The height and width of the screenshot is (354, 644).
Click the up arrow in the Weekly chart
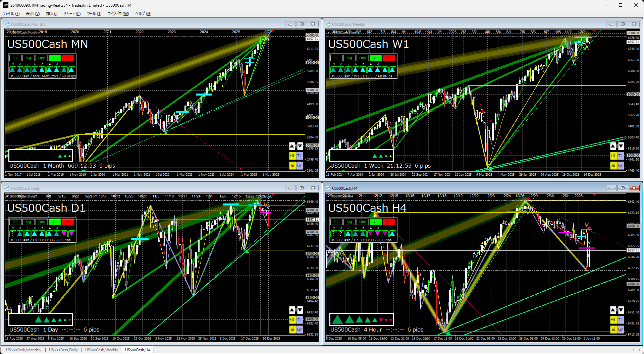613,146
